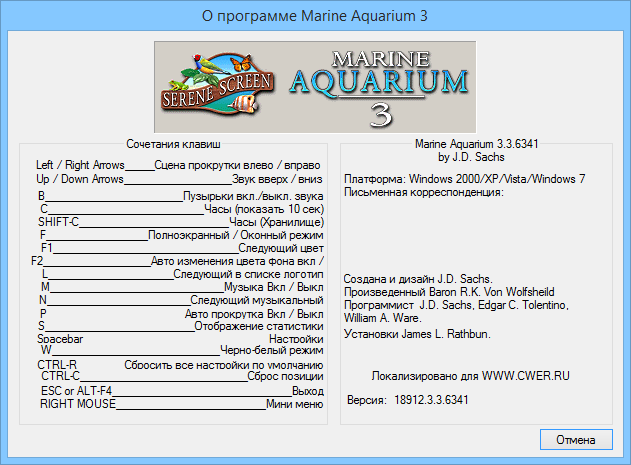Click the 'William A. Ware.' text
631x465 pixels.
(383, 318)
